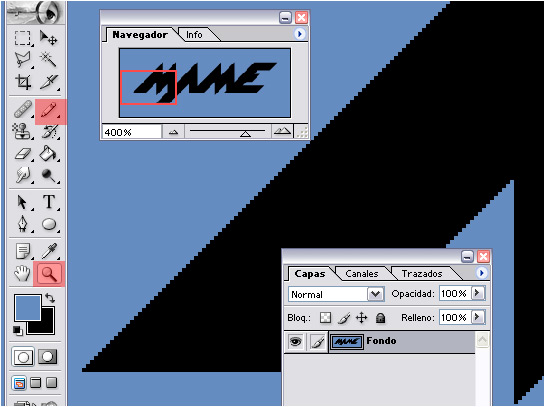Switch to the Trazados tab
The width and height of the screenshot is (545, 407).
422,274
